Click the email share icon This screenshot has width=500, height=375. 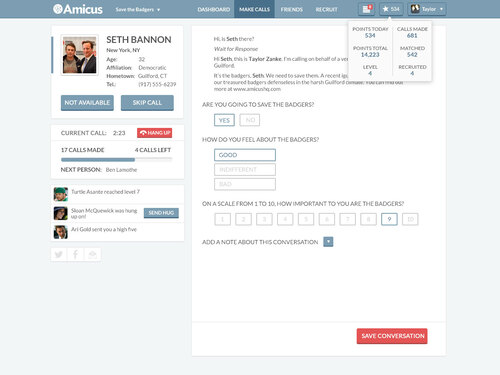coord(92,255)
